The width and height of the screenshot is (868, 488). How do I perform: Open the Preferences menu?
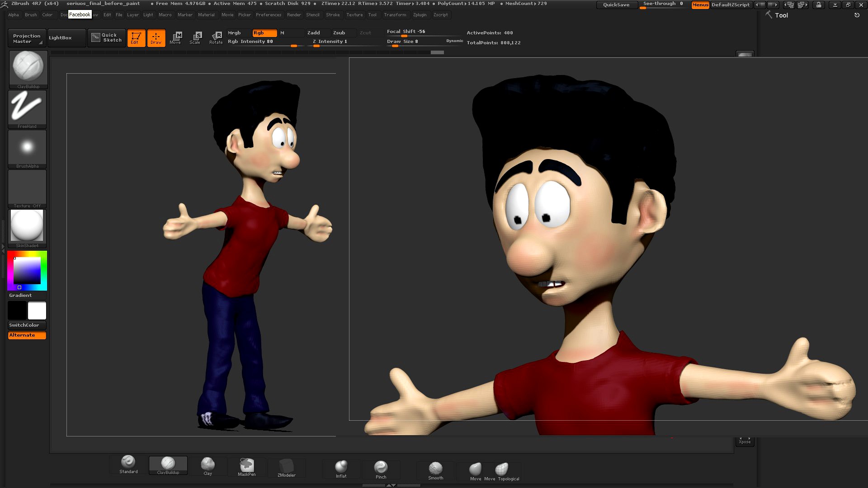coord(269,15)
